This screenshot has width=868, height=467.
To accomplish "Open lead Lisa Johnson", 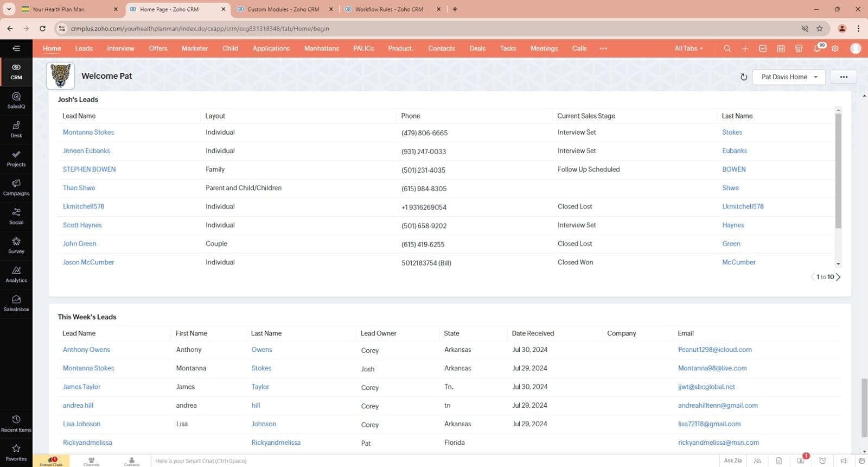I will point(81,424).
